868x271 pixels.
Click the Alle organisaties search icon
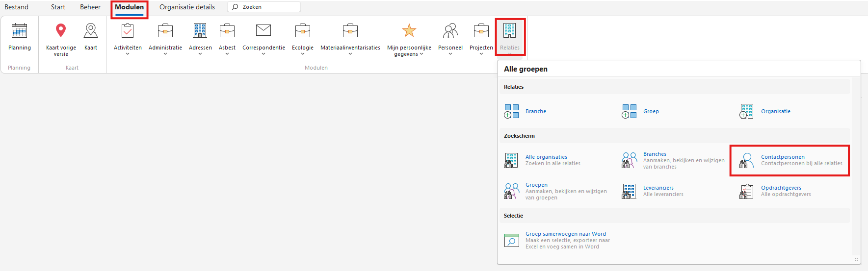click(x=511, y=160)
